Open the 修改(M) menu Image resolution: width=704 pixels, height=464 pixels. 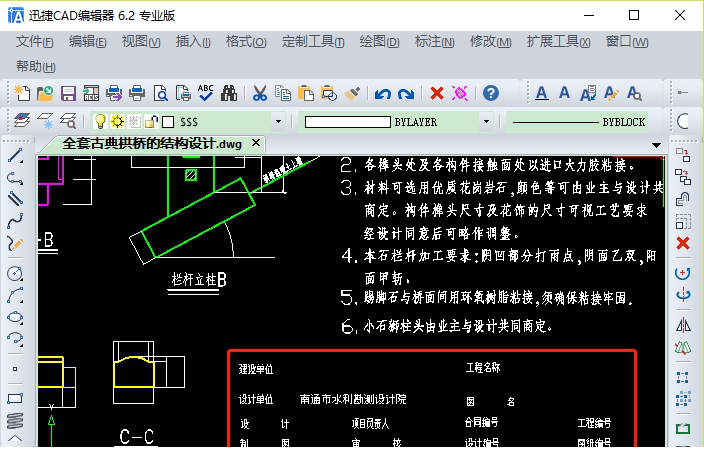point(490,42)
